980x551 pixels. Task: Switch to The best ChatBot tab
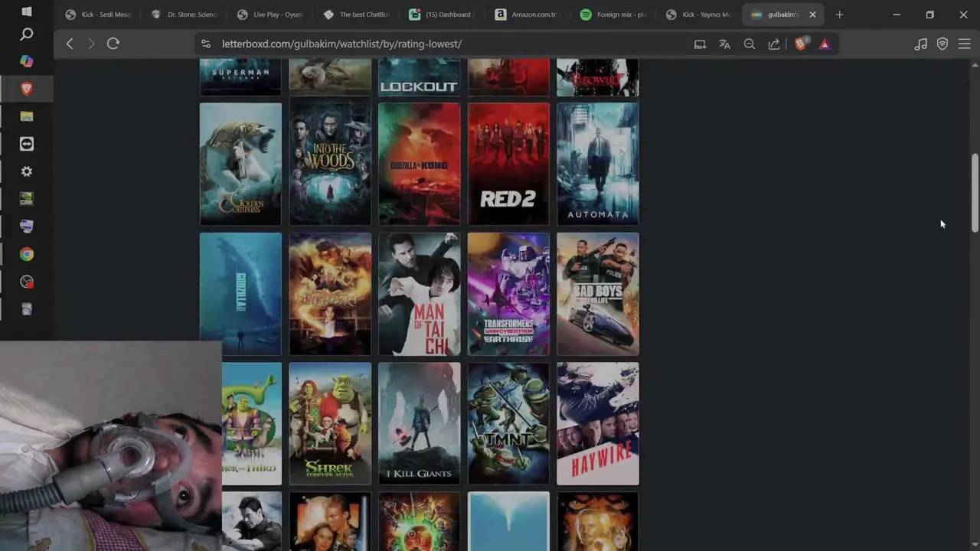pyautogui.click(x=357, y=15)
